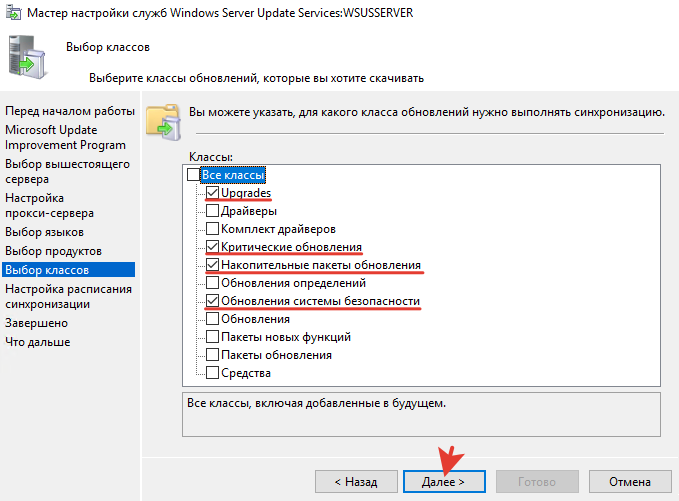Viewport: 679px width, 501px height.
Task: Toggle the Все классы checkbox
Action: coord(193,175)
